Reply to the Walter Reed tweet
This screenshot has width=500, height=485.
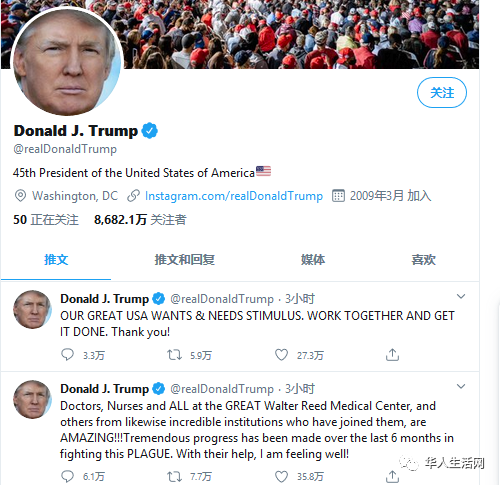coord(67,476)
